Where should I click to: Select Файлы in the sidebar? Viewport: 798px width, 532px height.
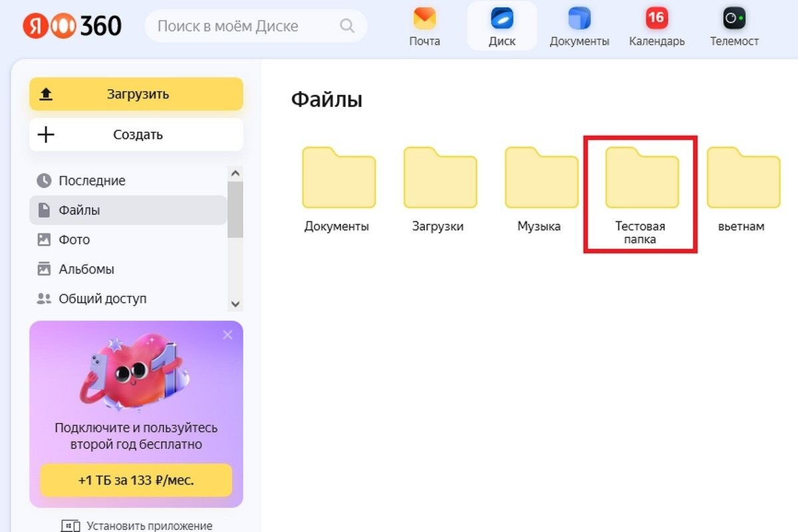[128, 210]
